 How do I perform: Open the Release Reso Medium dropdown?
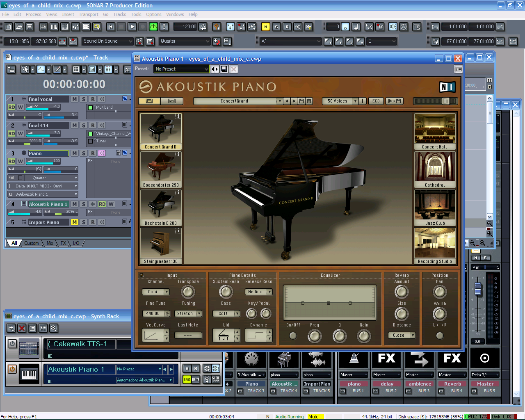click(258, 292)
